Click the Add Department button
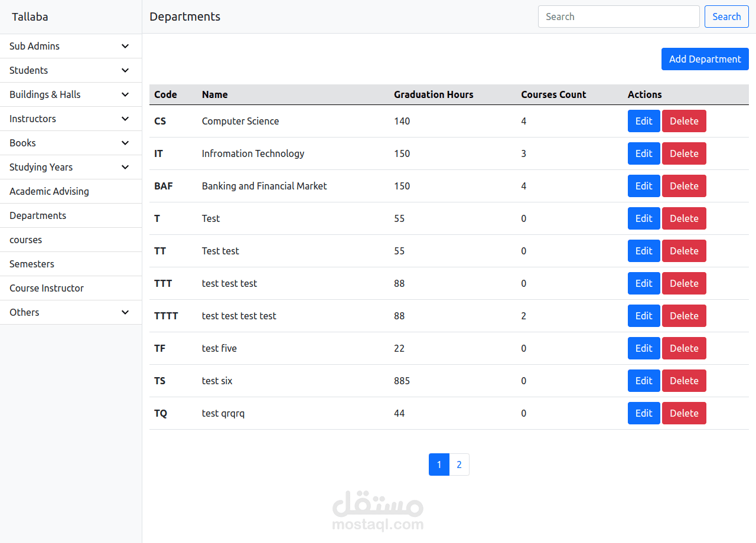The image size is (756, 543). click(705, 59)
